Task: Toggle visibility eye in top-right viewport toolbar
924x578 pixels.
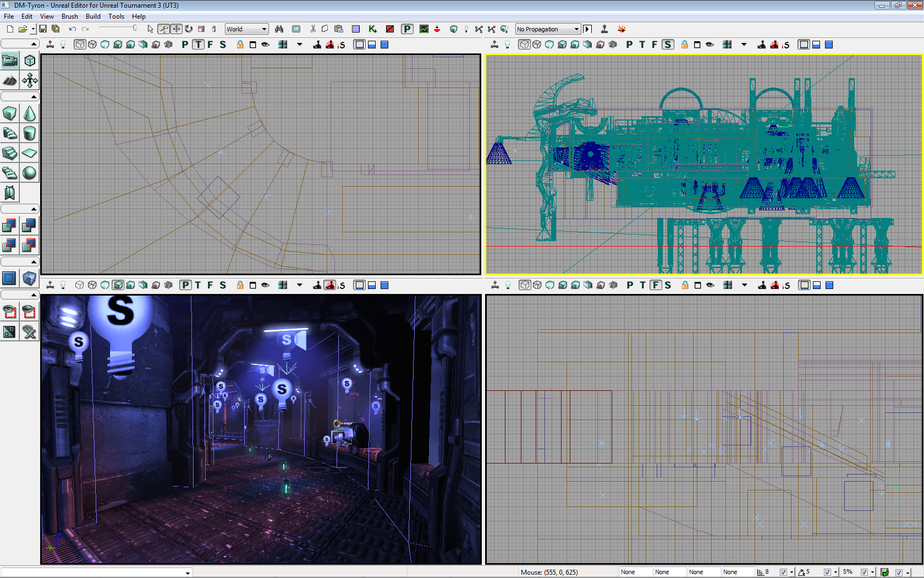Action: 710,45
